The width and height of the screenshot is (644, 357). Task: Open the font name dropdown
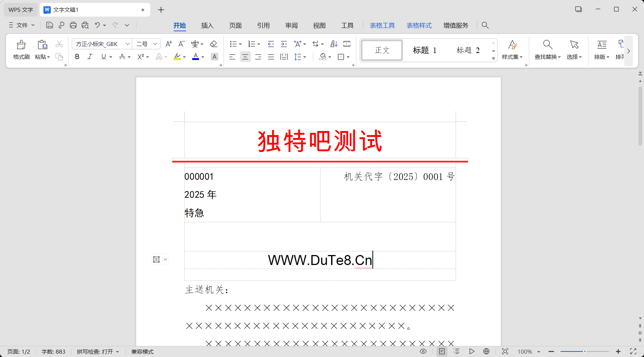(127, 43)
